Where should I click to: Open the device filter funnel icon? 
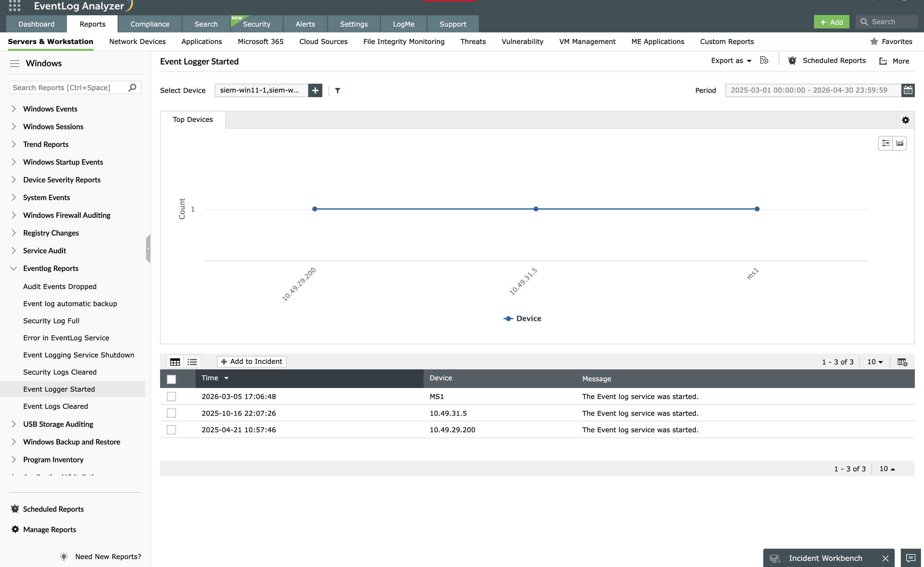point(338,90)
